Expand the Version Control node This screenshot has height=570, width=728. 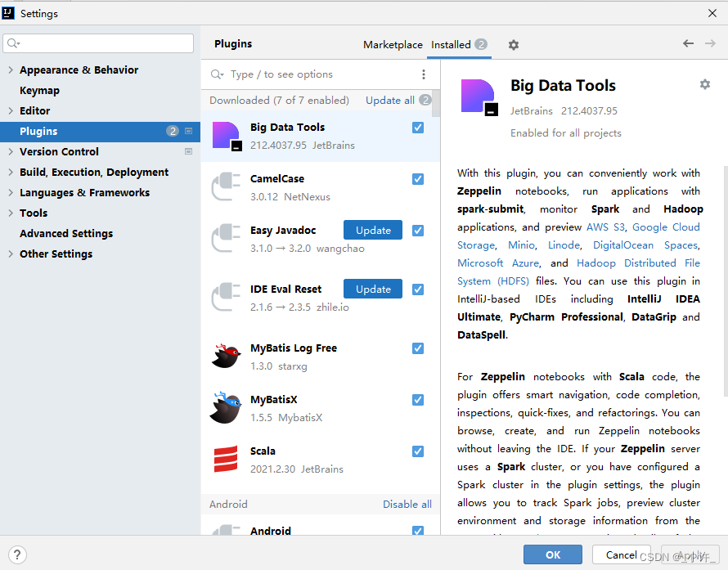coord(10,152)
